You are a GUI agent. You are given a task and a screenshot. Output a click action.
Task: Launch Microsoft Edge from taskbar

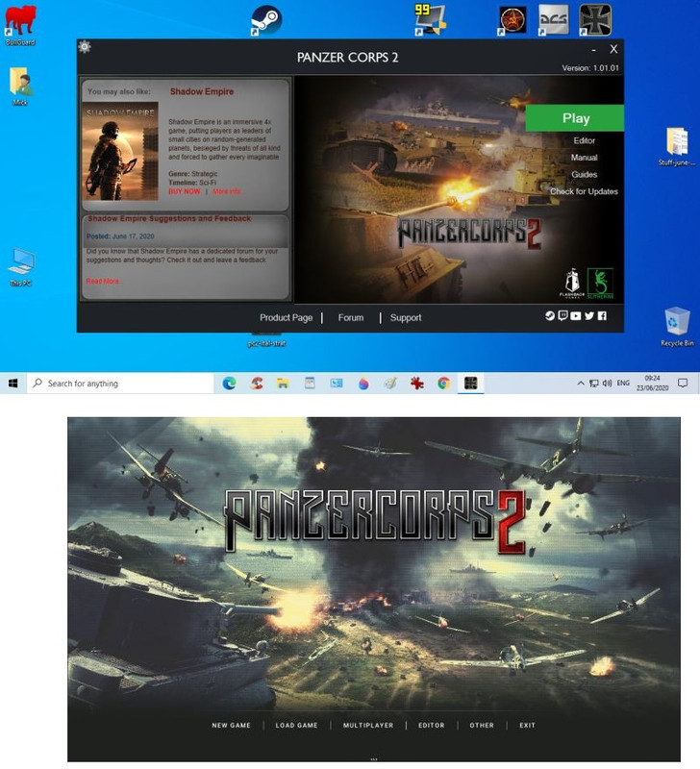coord(229,384)
